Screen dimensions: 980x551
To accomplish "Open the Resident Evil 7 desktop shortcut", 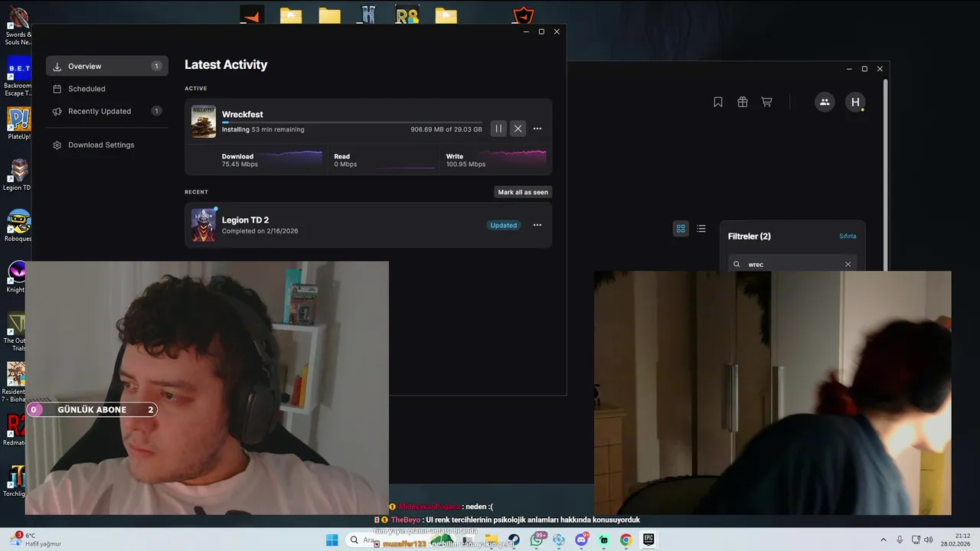I will [x=15, y=382].
